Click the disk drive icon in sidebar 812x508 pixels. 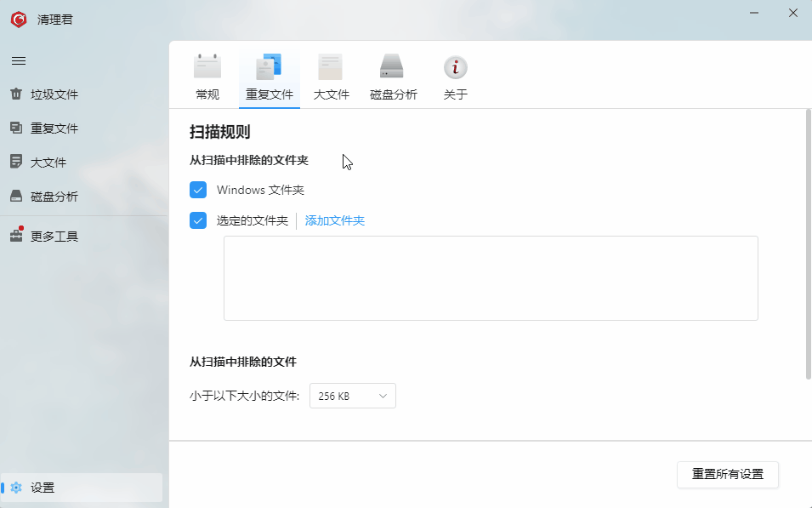tap(16, 196)
